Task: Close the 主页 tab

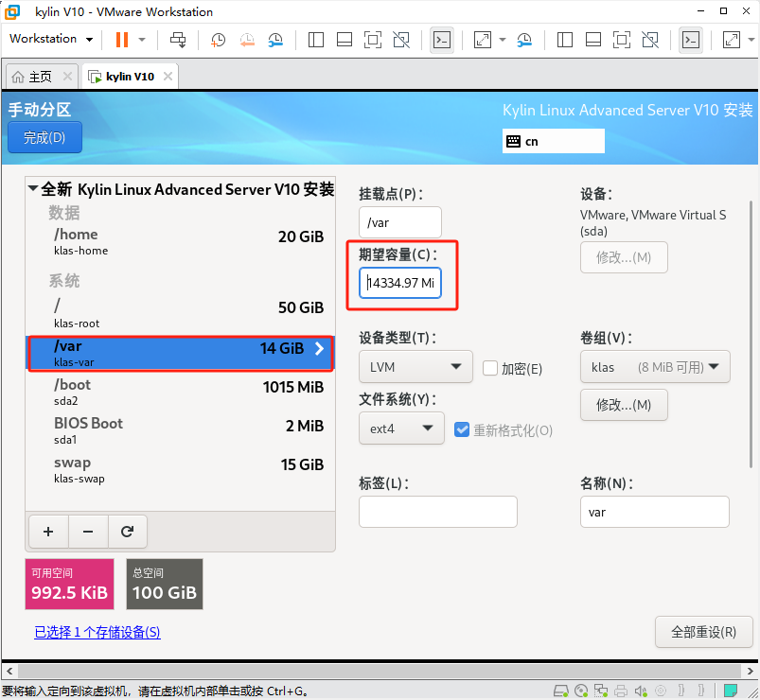Action: (67, 77)
